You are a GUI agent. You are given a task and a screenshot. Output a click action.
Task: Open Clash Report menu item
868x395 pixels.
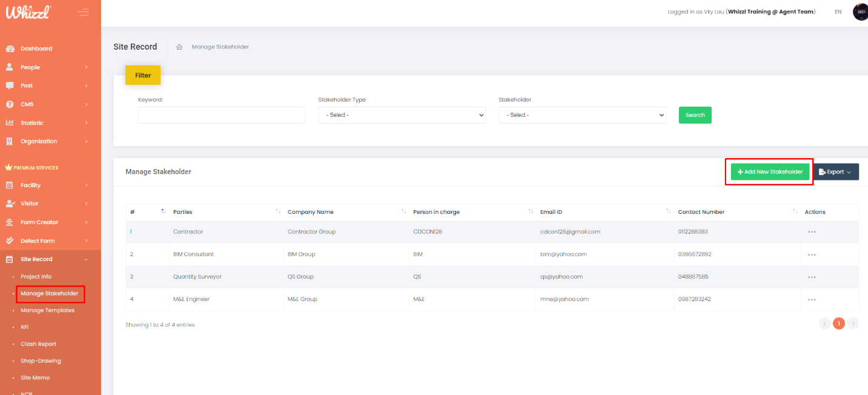pos(38,344)
